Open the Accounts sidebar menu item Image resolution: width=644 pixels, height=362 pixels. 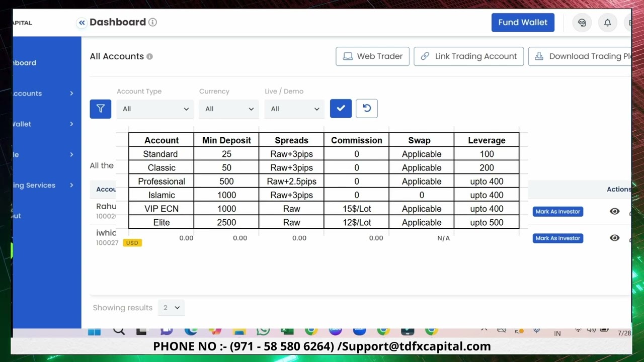46,94
